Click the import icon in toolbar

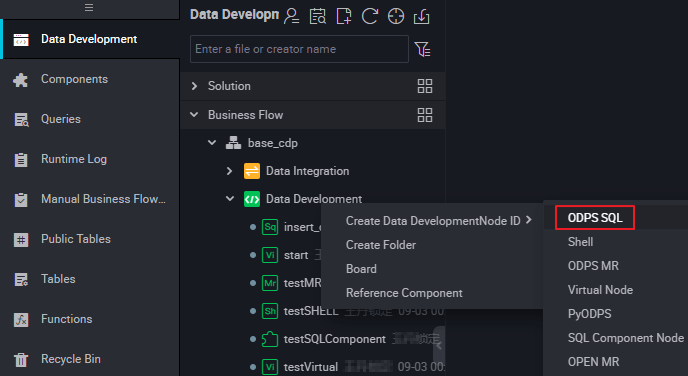tap(422, 16)
